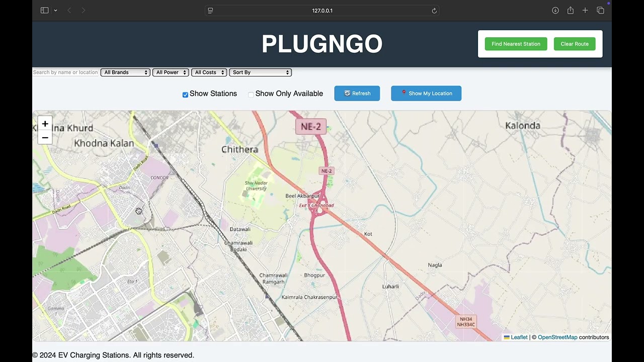Click the page reader icon in address bar
Viewport: 644px width, 362px height.
point(210,11)
